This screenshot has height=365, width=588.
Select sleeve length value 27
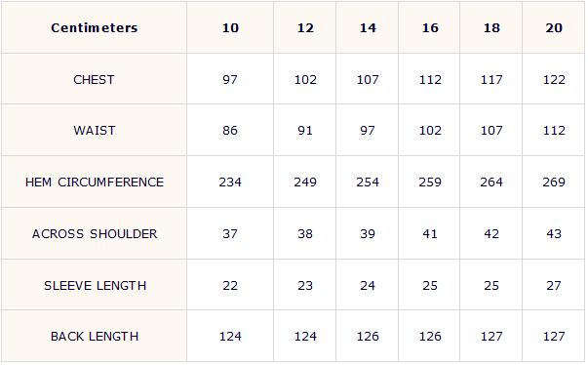[x=554, y=286]
